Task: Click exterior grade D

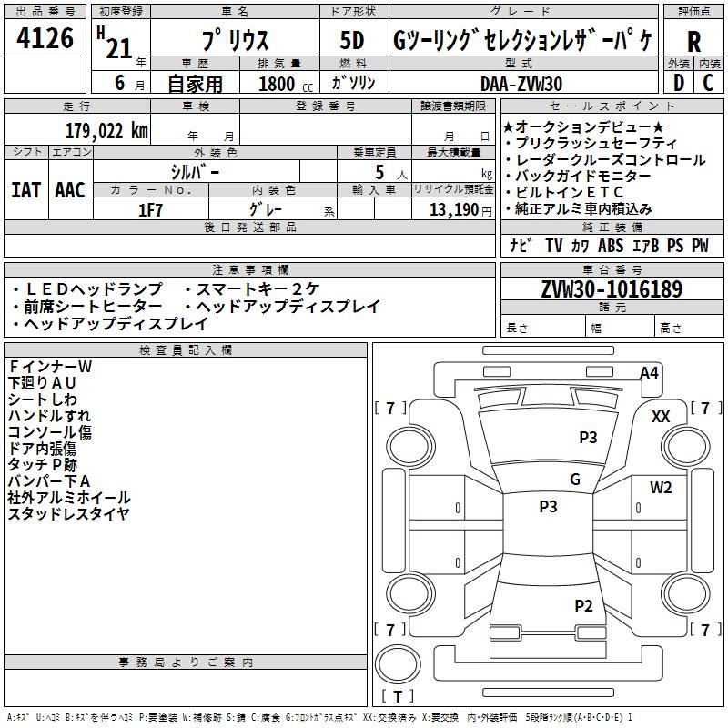Action: [678, 83]
